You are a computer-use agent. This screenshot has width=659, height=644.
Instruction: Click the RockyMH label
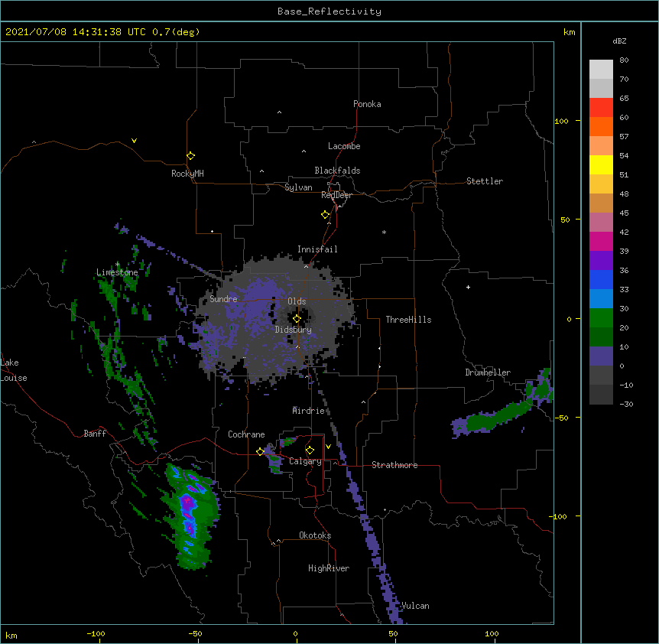(x=187, y=173)
